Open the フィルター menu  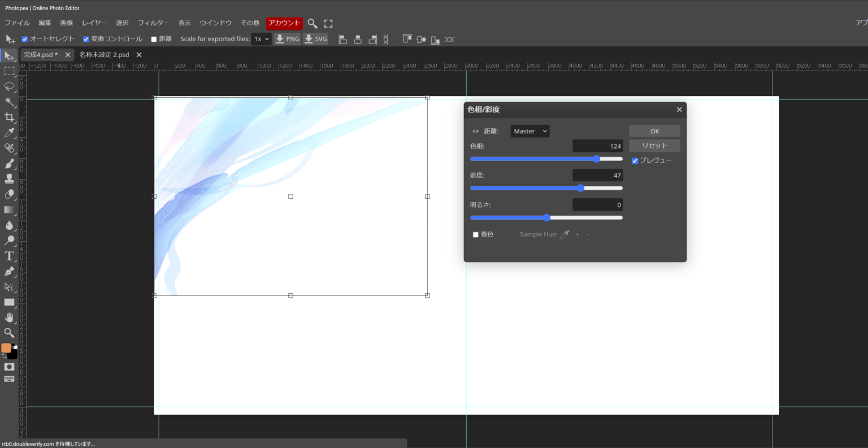tap(153, 23)
